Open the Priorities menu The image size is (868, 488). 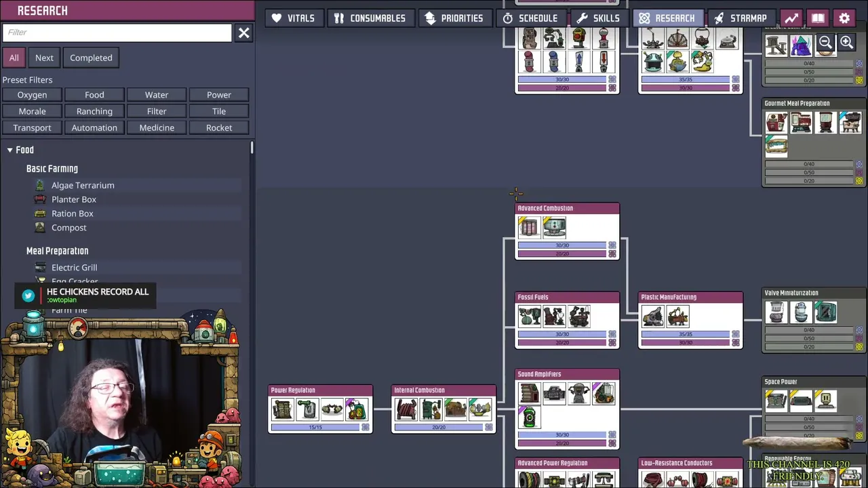click(x=454, y=18)
